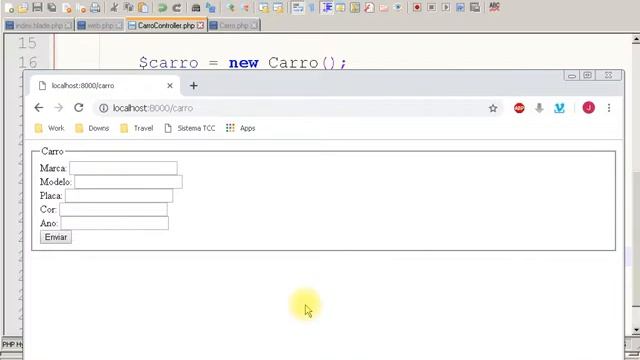This screenshot has height=360, width=640.
Task: Toggle the indent guide icon in Notepad++
Action: click(x=327, y=7)
